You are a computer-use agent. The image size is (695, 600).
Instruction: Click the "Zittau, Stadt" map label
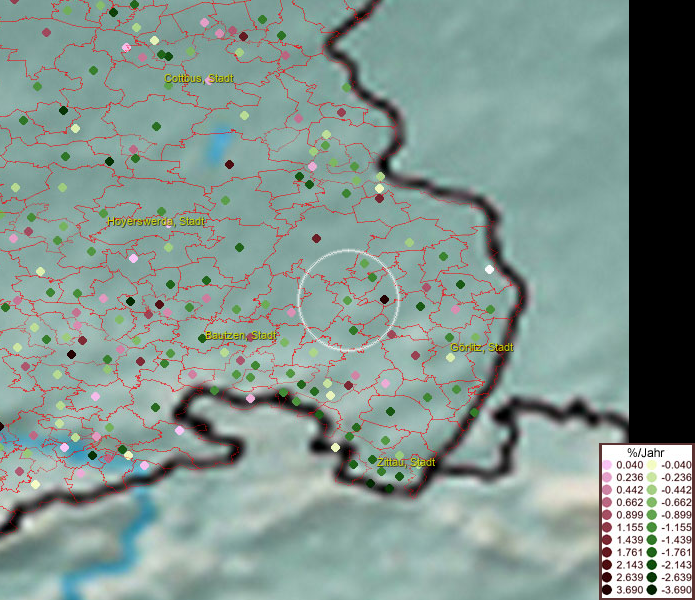pyautogui.click(x=406, y=462)
